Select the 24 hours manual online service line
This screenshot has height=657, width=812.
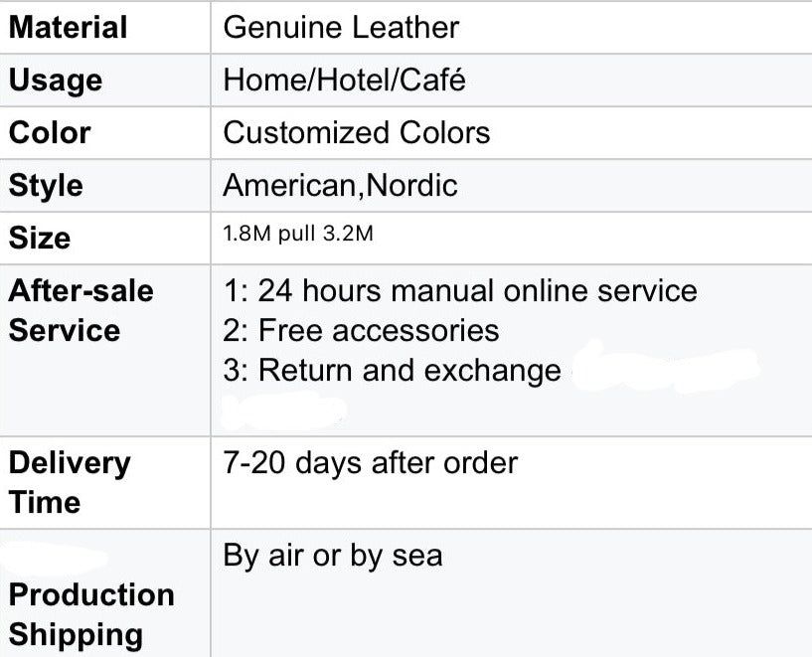tap(460, 290)
